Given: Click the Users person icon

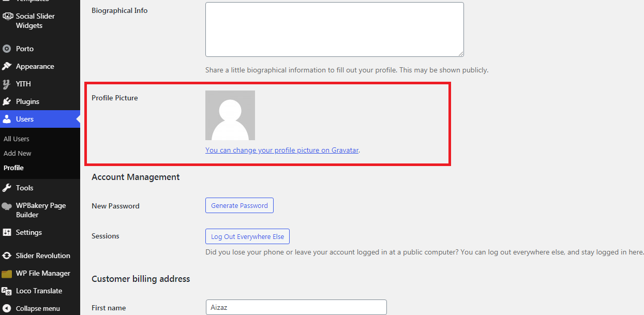Looking at the screenshot, I should click(7, 119).
